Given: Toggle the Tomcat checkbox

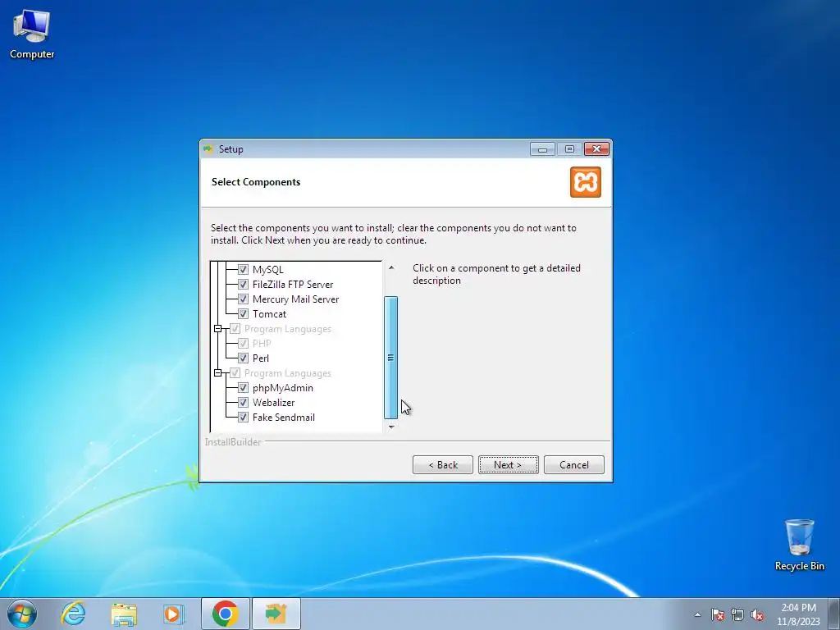Looking at the screenshot, I should (x=243, y=314).
